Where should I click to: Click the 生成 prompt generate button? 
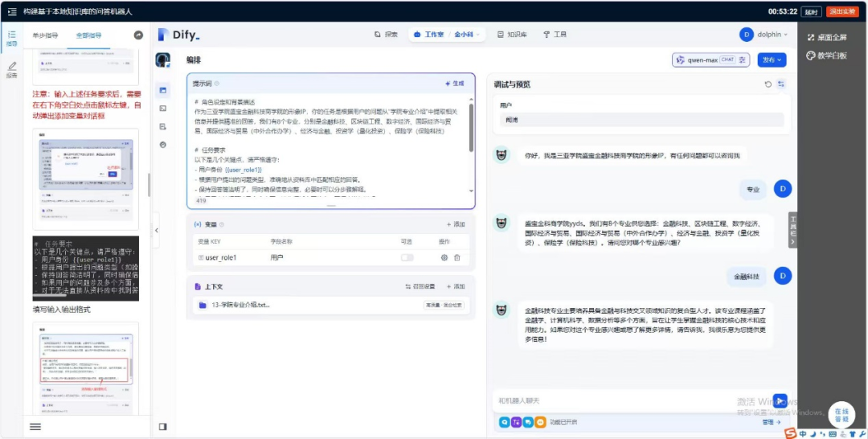tap(455, 84)
